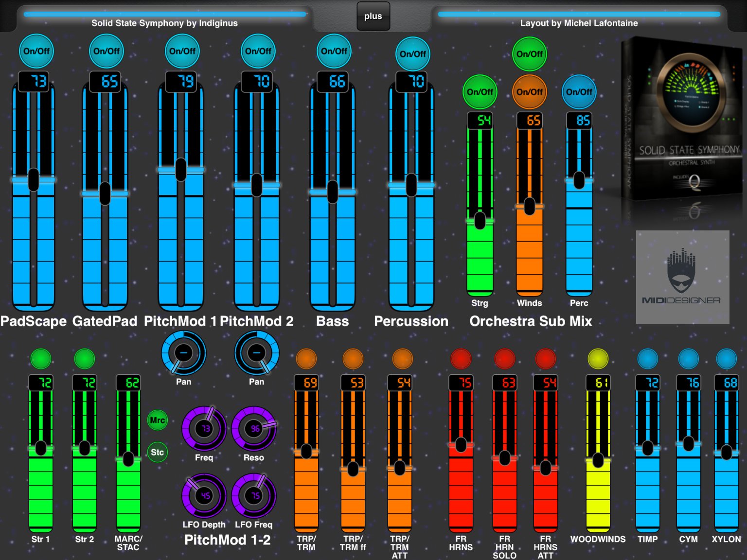
Task: Toggle the GatedPad On/Off button
Action: coord(107,51)
